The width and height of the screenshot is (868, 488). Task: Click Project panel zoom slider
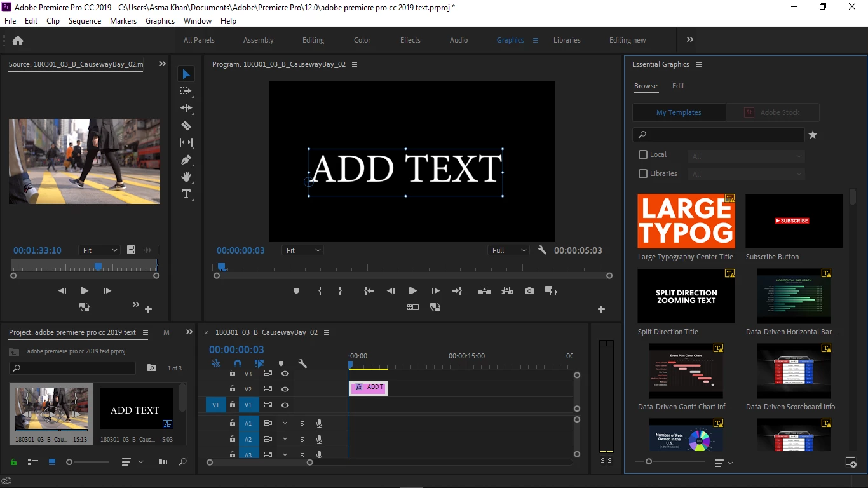pos(69,462)
